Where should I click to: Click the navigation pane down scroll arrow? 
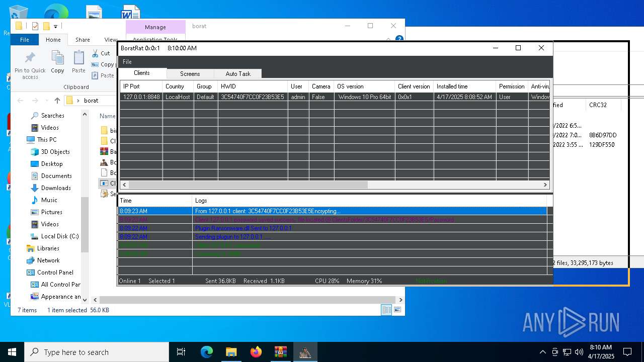[85, 300]
